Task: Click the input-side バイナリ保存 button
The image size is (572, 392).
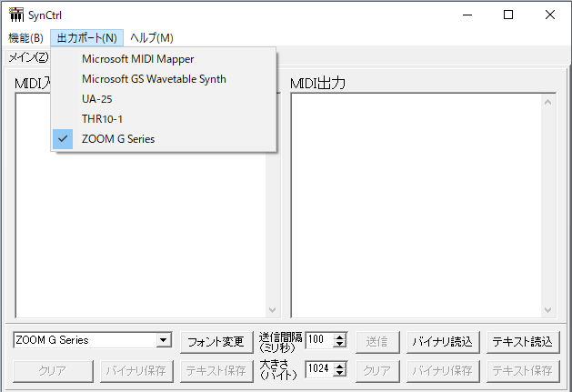Action: click(136, 371)
